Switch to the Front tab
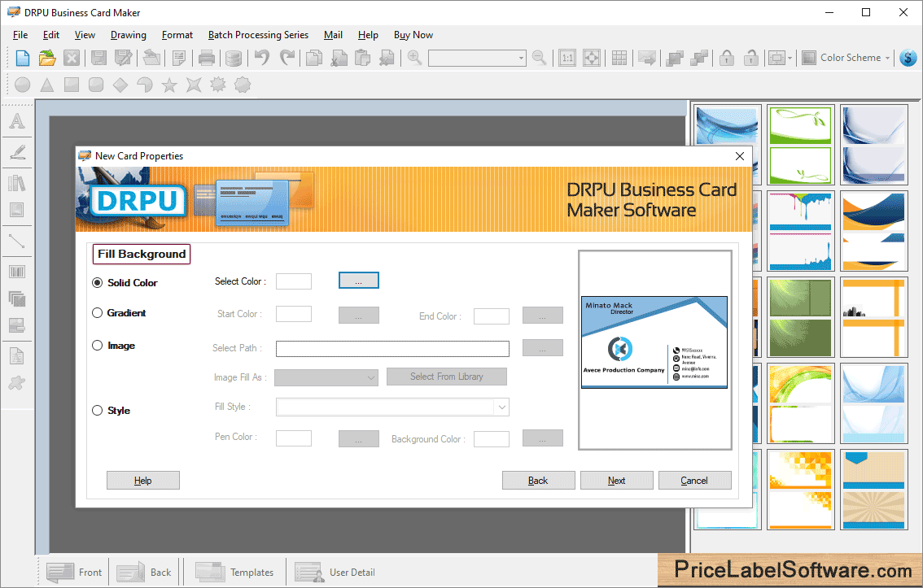The image size is (923, 588). (75, 572)
